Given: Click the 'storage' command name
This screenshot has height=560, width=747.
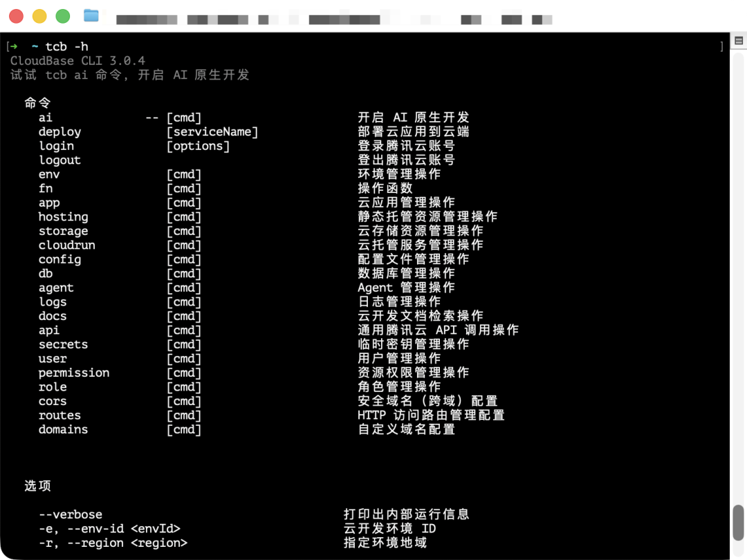Looking at the screenshot, I should point(64,231).
